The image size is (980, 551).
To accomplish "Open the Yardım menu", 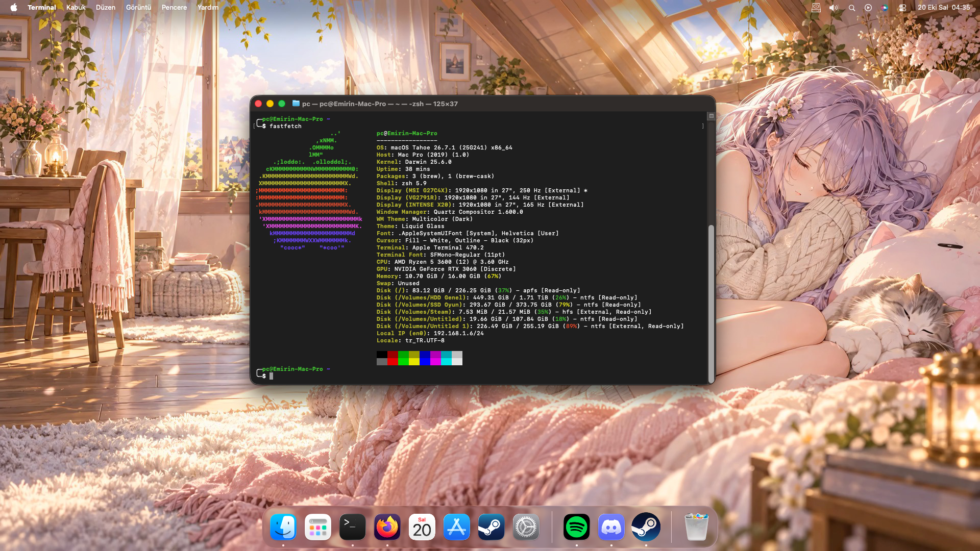I will point(208,7).
